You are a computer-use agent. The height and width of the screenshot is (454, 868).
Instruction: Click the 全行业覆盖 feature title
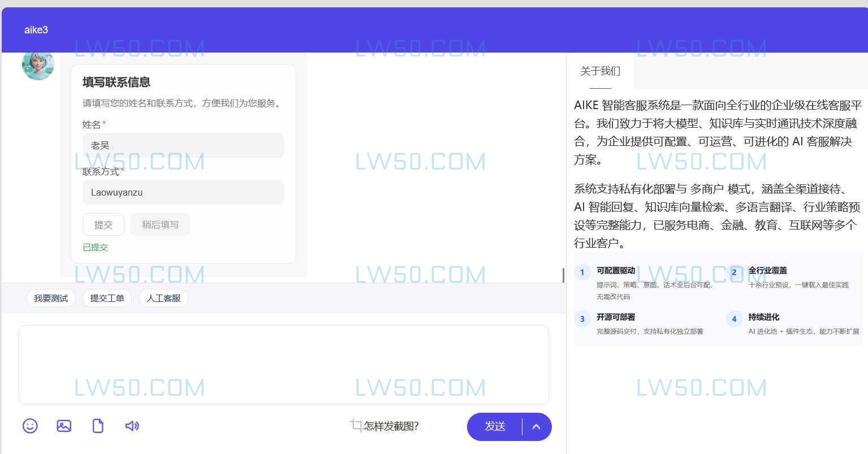pyautogui.click(x=768, y=270)
